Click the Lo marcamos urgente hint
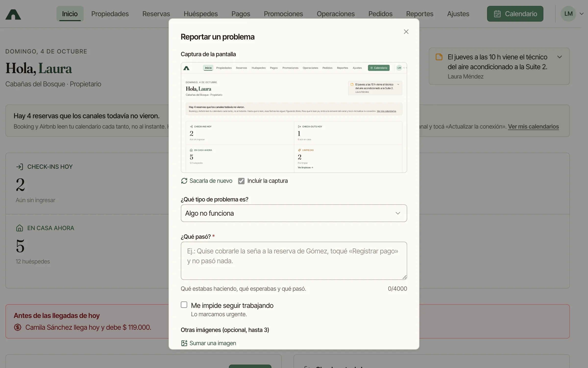The height and width of the screenshot is (368, 588). [219, 314]
